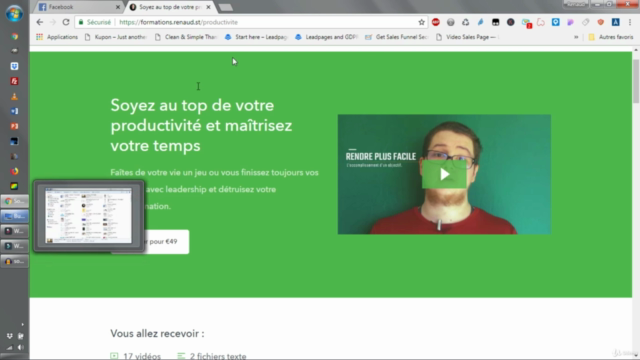Open 'Leadpages and GDPR' bookmark
Viewport: 640px width, 360px height.
pyautogui.click(x=327, y=37)
